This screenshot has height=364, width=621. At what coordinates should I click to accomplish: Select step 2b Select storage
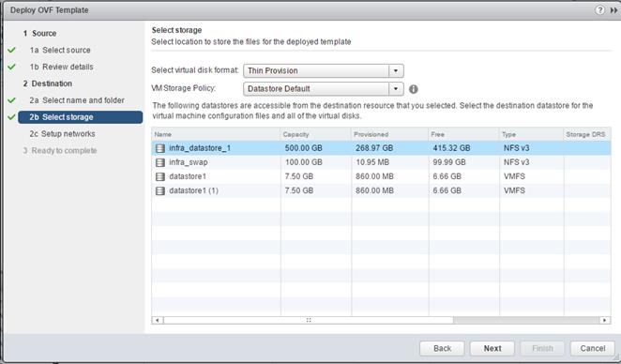point(80,117)
